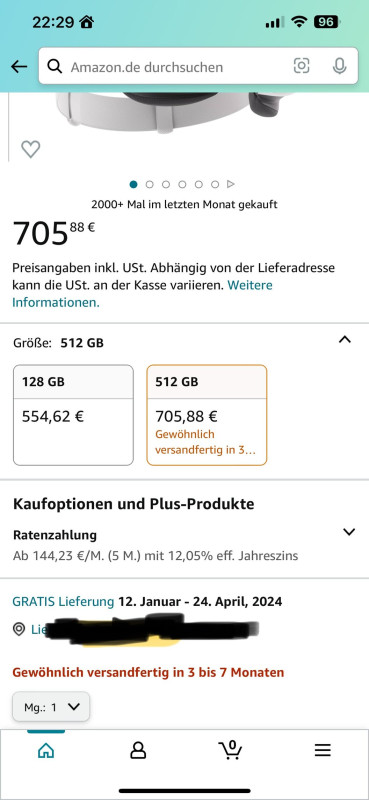
Task: Tap the microphone voice search icon
Action: (x=339, y=66)
